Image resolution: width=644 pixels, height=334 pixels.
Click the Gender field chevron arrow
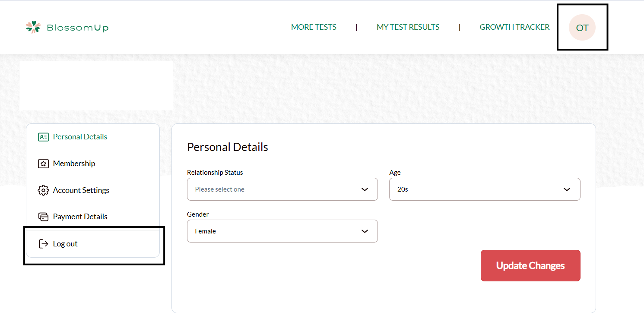[365, 231]
